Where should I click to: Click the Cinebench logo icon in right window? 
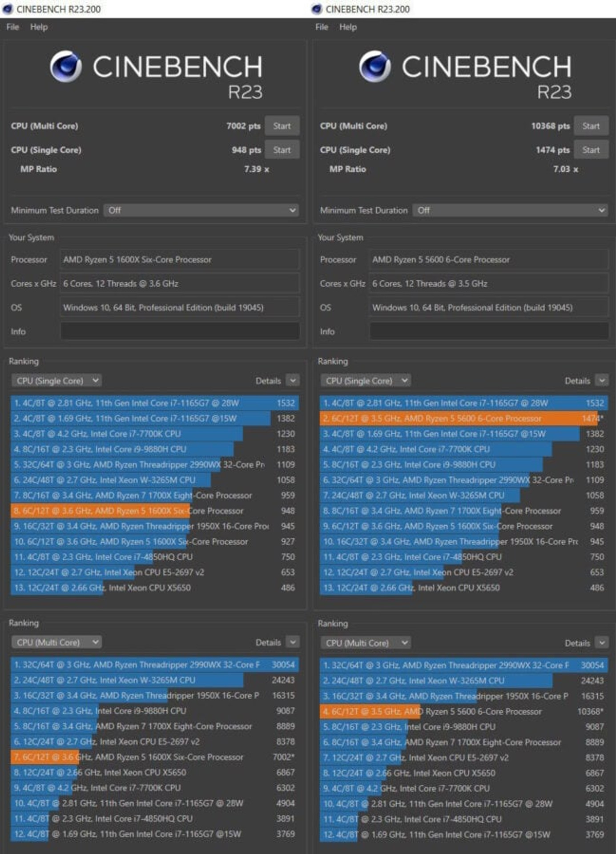point(375,66)
